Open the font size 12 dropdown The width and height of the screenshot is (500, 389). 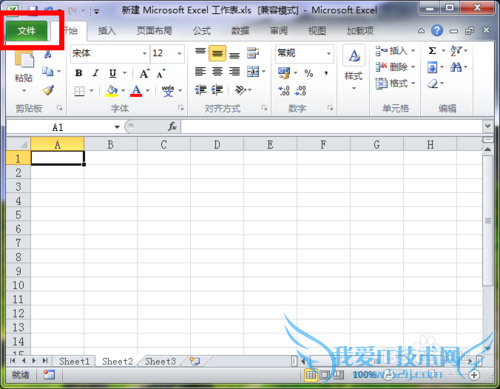pyautogui.click(x=179, y=53)
